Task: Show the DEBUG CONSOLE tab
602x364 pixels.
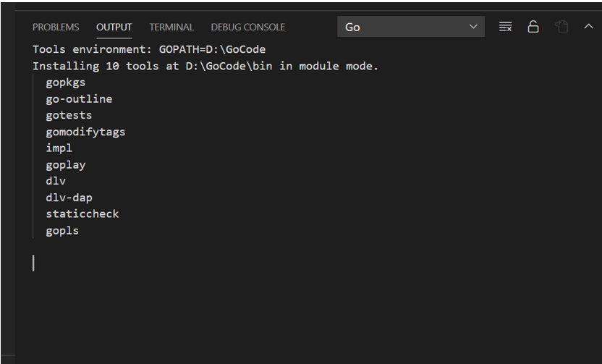Action: pyautogui.click(x=247, y=27)
